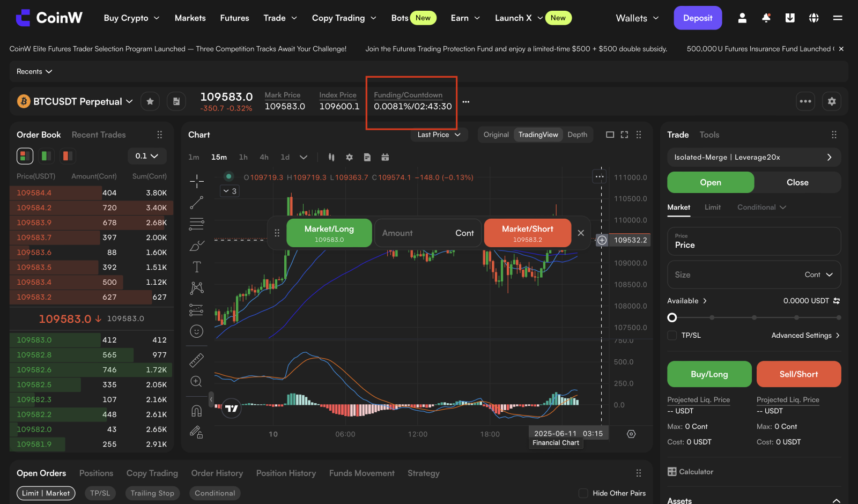
Task: Favorite BTCUSDT with the star icon
Action: [150, 101]
